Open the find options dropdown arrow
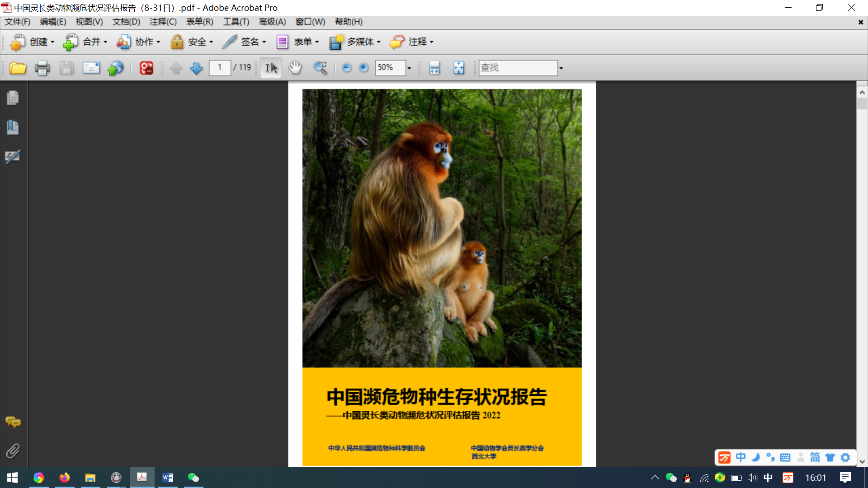This screenshot has height=488, width=868. pyautogui.click(x=561, y=68)
